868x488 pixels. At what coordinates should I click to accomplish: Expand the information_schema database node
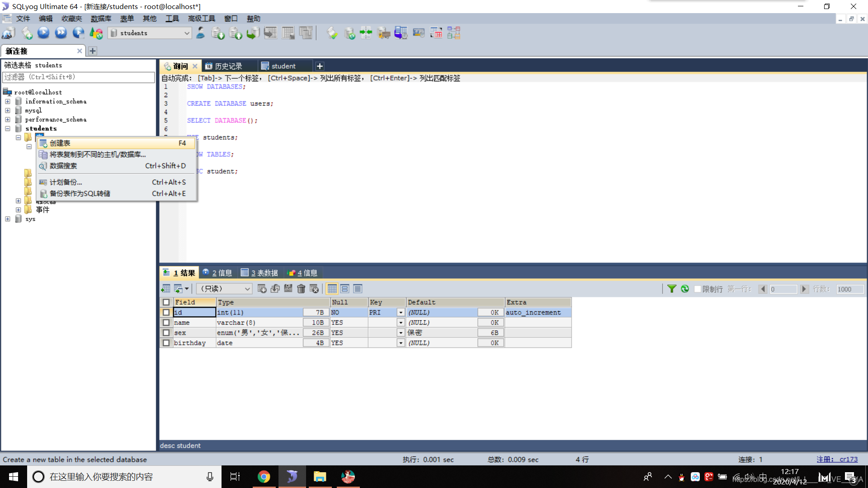(8, 102)
